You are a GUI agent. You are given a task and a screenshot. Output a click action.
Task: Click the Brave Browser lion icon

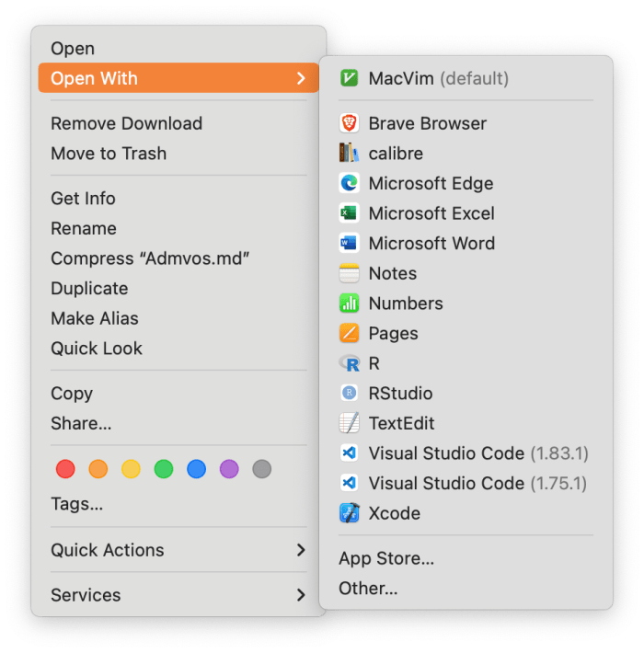349,123
